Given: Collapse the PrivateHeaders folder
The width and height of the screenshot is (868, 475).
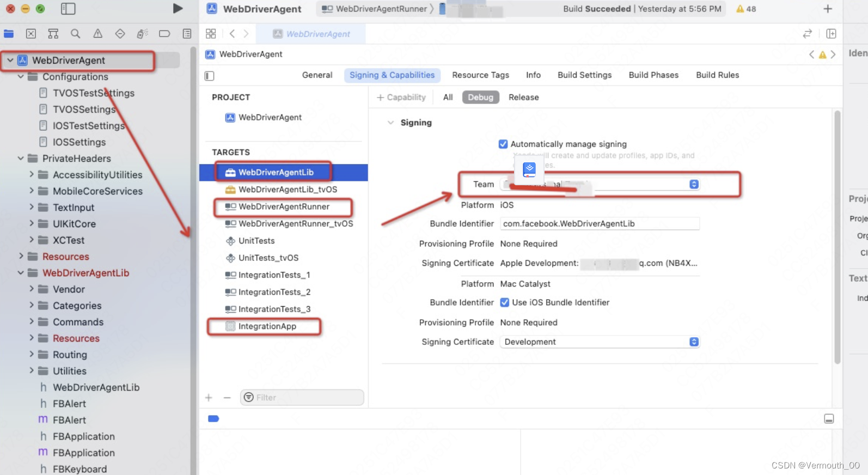Looking at the screenshot, I should (21, 159).
